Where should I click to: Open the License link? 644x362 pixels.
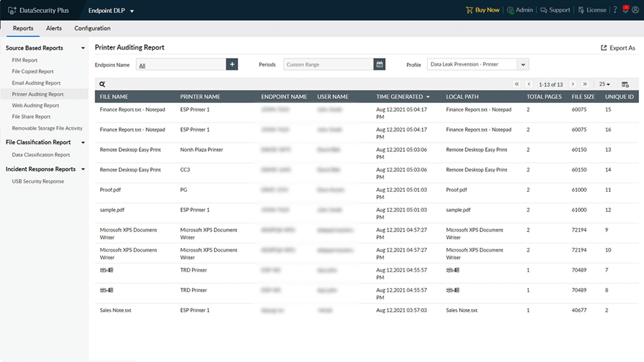click(592, 10)
